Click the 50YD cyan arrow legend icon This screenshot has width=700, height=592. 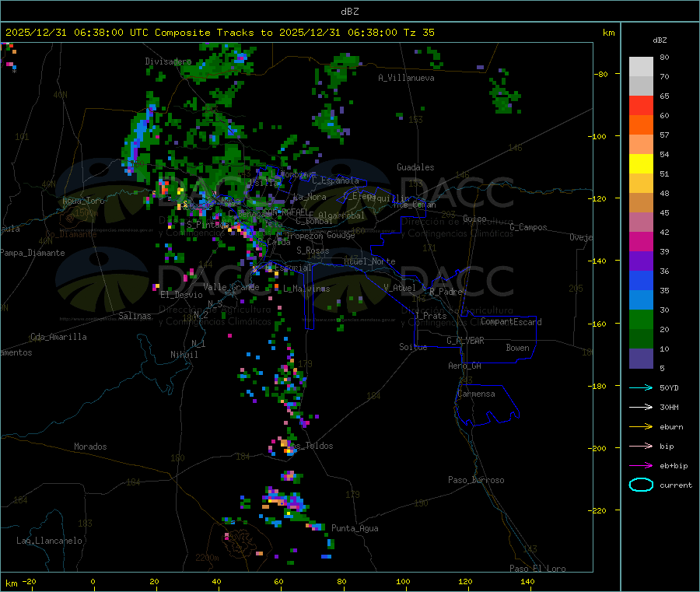coord(641,387)
